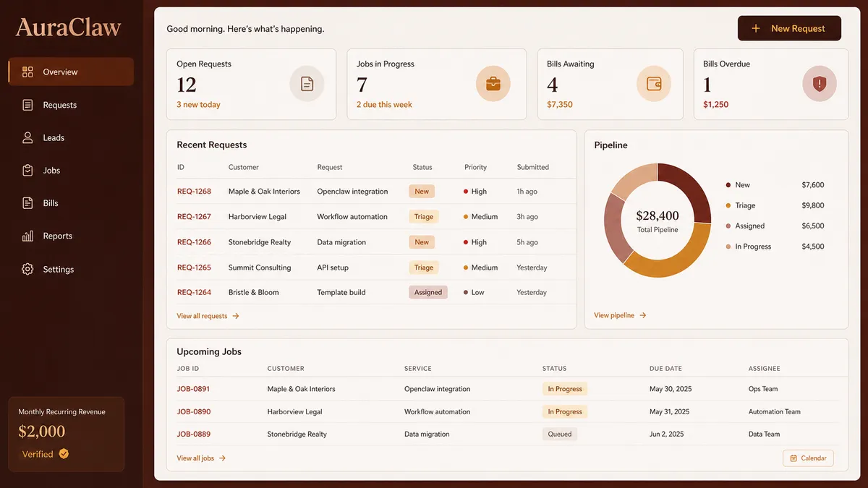The image size is (868, 488).
Task: Open job JOB-0891
Action: (x=193, y=389)
